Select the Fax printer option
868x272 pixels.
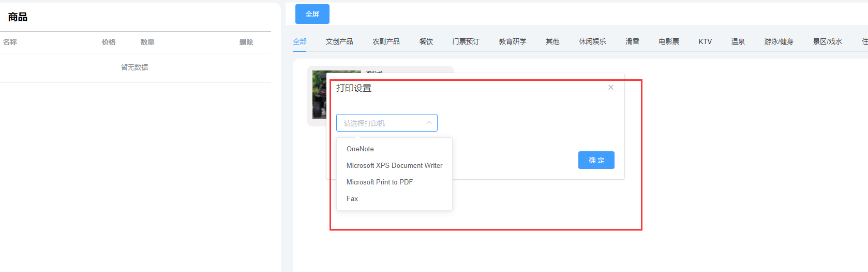click(x=352, y=198)
